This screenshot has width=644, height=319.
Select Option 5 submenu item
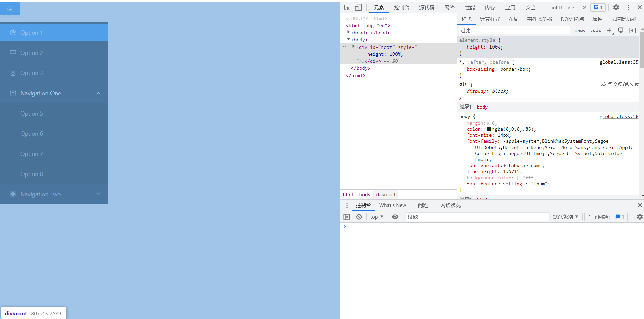coord(54,114)
